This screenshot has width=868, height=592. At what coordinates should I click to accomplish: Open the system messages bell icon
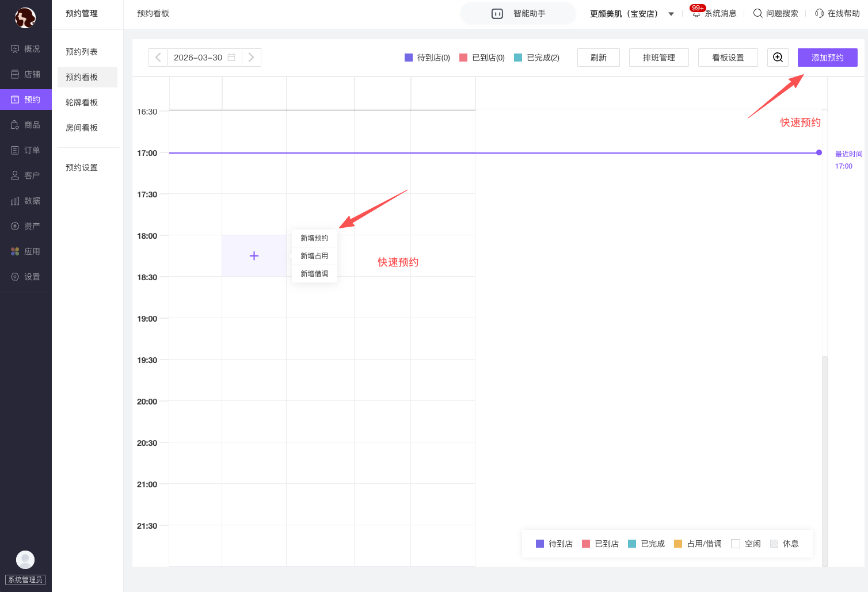(696, 14)
